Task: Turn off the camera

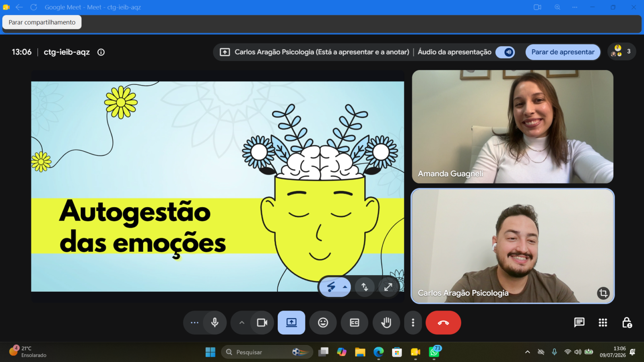Action: tap(262, 323)
